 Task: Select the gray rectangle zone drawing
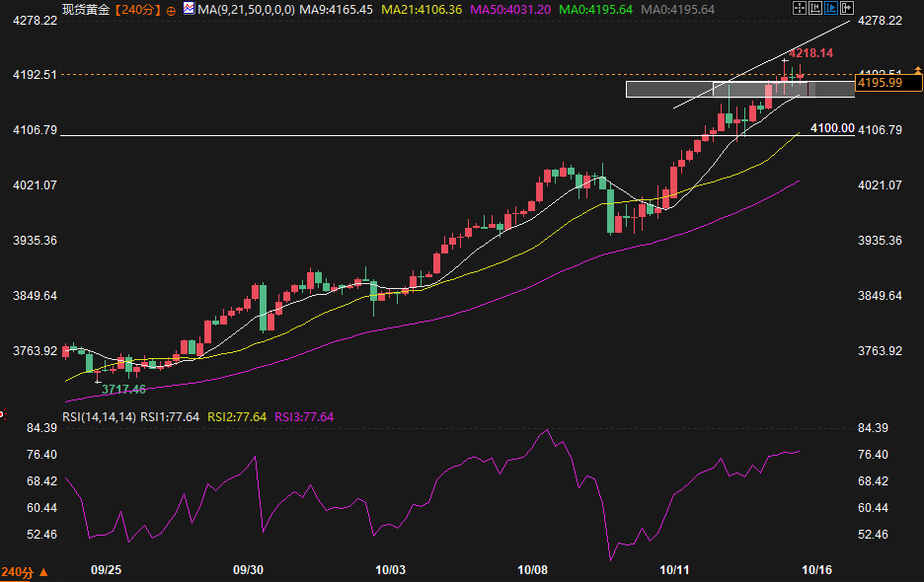(691, 90)
